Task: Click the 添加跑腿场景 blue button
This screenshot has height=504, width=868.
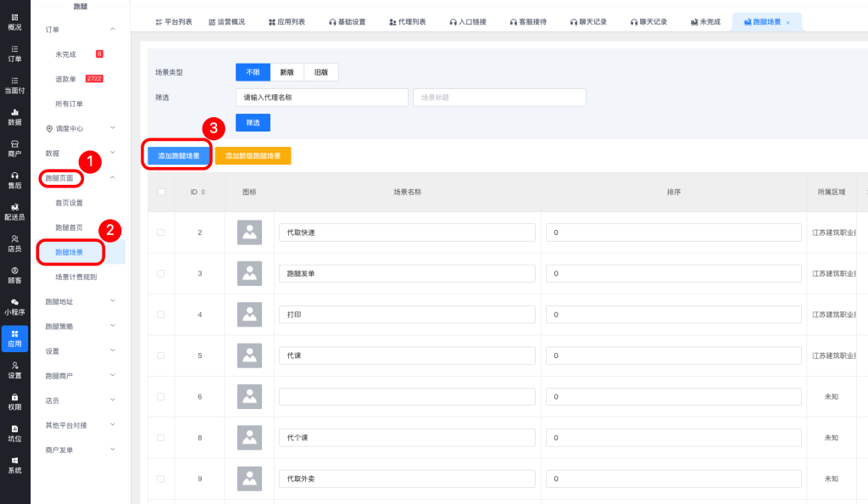Action: 179,156
